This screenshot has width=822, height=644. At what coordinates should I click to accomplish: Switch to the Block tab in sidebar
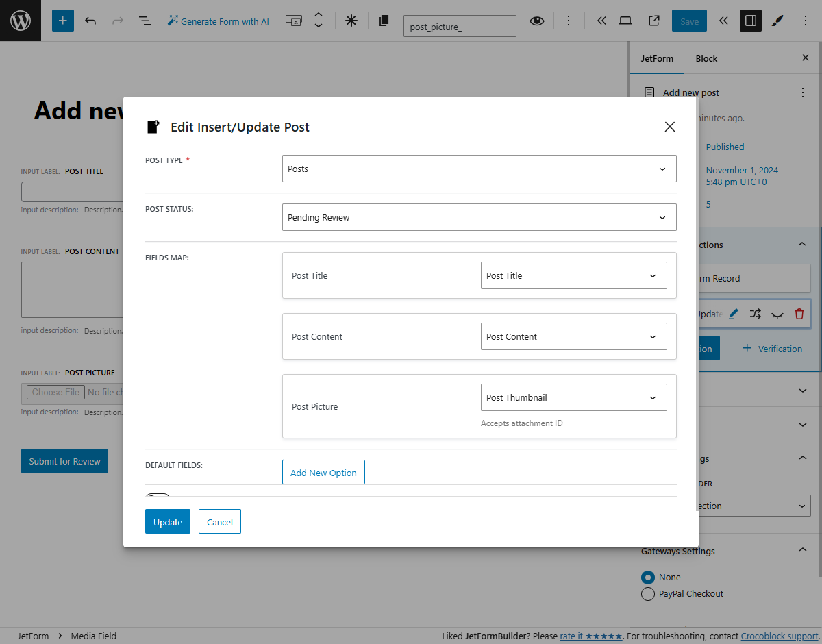(x=706, y=58)
